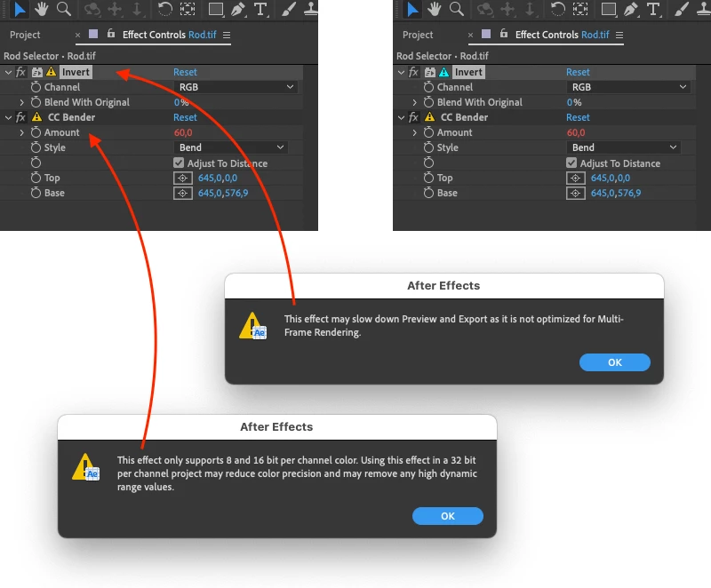Open Effect Controls panel menu in right panel

[619, 35]
